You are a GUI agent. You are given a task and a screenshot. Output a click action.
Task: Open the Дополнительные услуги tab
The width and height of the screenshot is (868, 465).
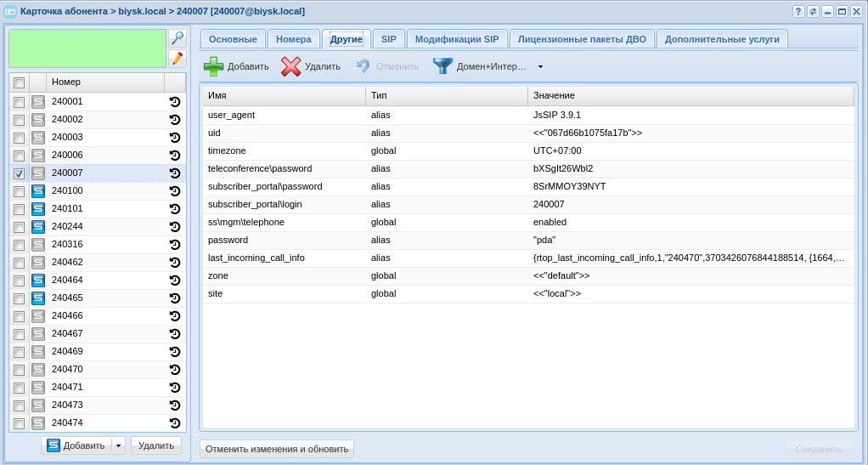click(x=722, y=39)
